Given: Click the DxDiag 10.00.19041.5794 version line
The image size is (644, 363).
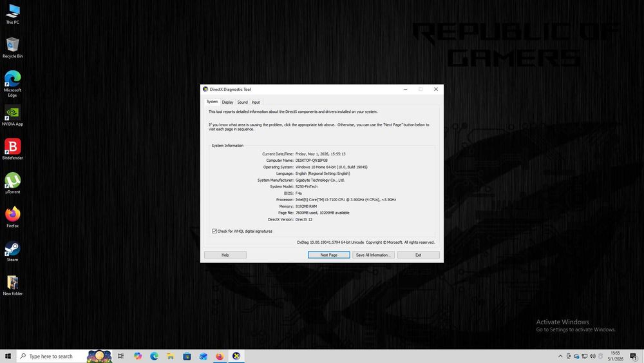Looking at the screenshot, I should [x=366, y=242].
